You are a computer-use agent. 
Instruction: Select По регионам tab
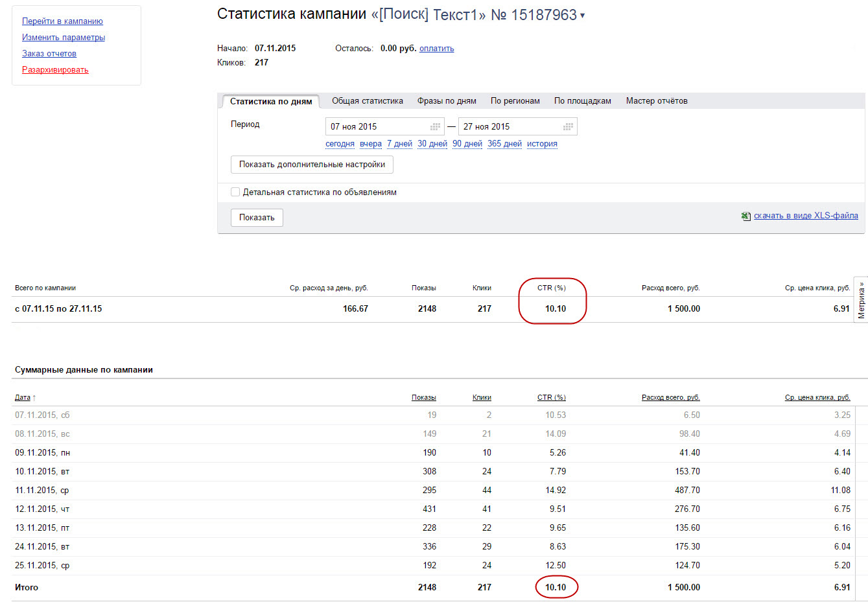pyautogui.click(x=515, y=101)
